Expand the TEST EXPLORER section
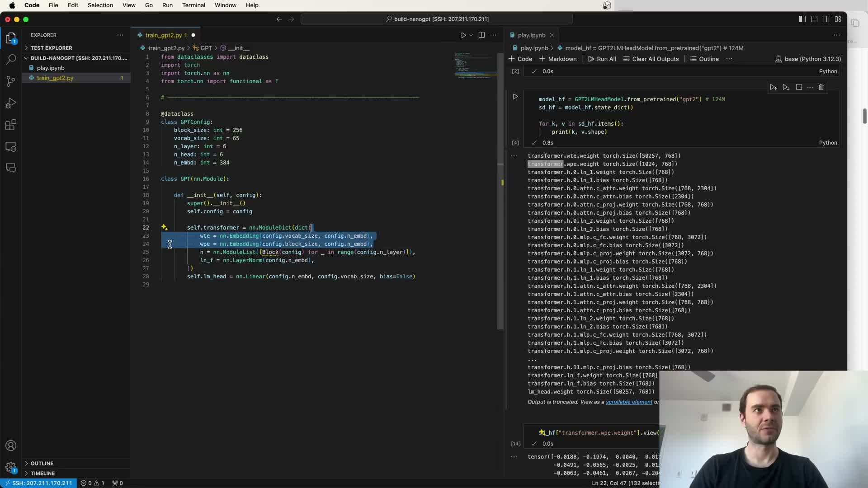The height and width of the screenshot is (488, 868). tap(51, 48)
